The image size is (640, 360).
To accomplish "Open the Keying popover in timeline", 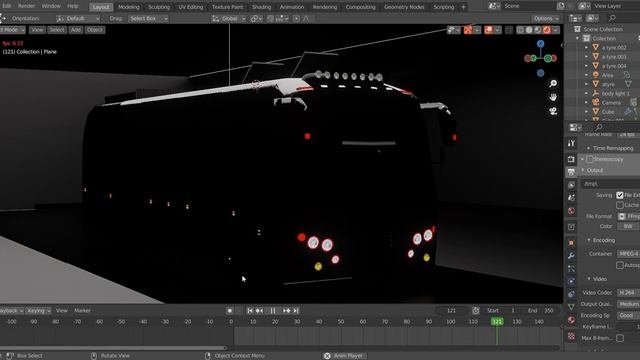I will pos(38,311).
